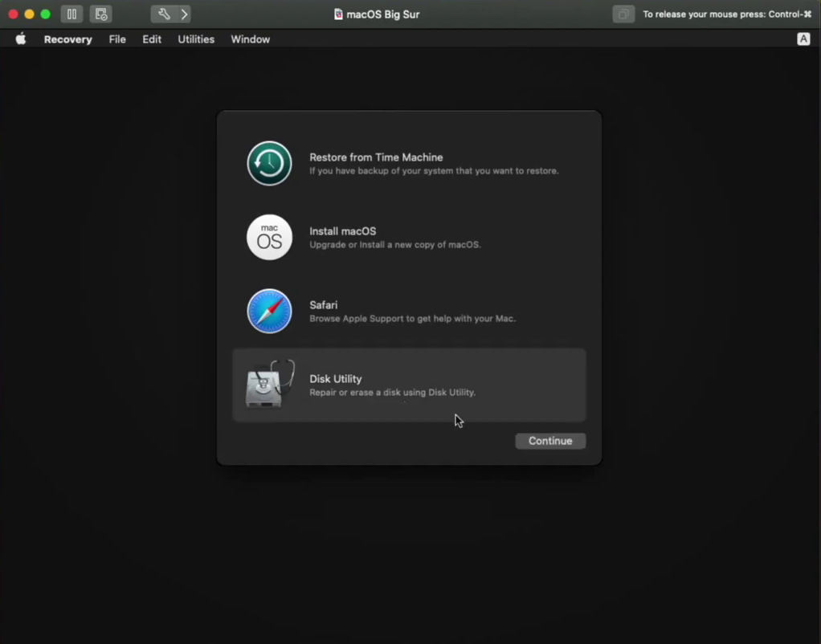Click 'Repair or erase a disk' description
The width and height of the screenshot is (821, 644).
pyautogui.click(x=393, y=392)
